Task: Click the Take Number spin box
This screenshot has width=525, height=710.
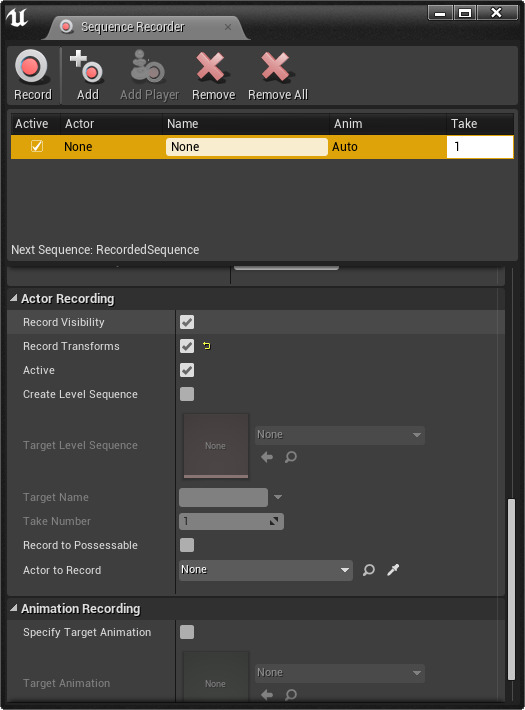Action: tap(231, 521)
